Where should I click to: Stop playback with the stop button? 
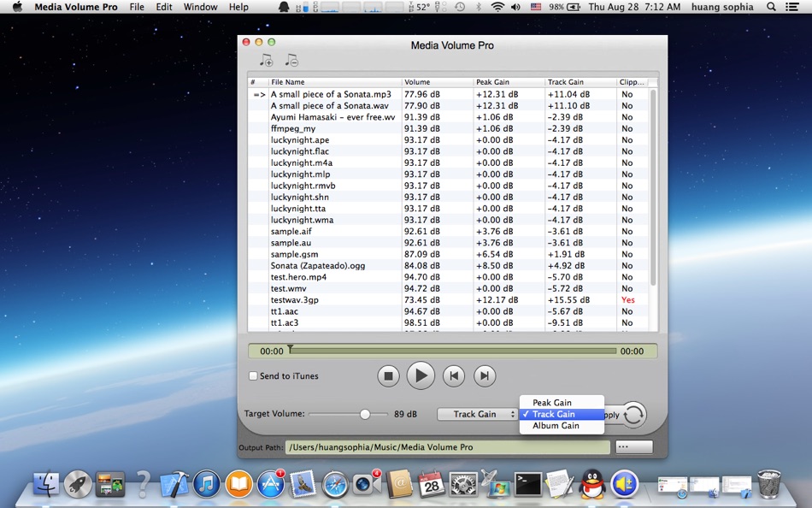tap(388, 375)
